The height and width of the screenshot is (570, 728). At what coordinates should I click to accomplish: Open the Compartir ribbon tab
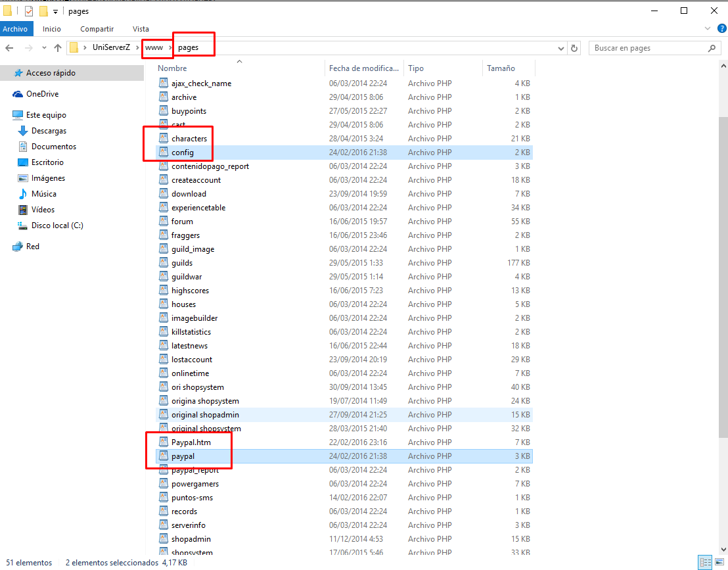(97, 29)
